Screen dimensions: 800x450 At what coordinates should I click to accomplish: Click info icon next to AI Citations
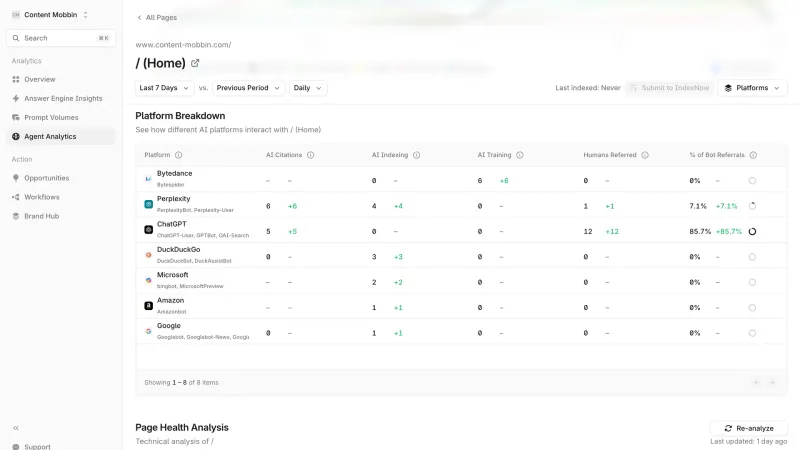pyautogui.click(x=311, y=155)
